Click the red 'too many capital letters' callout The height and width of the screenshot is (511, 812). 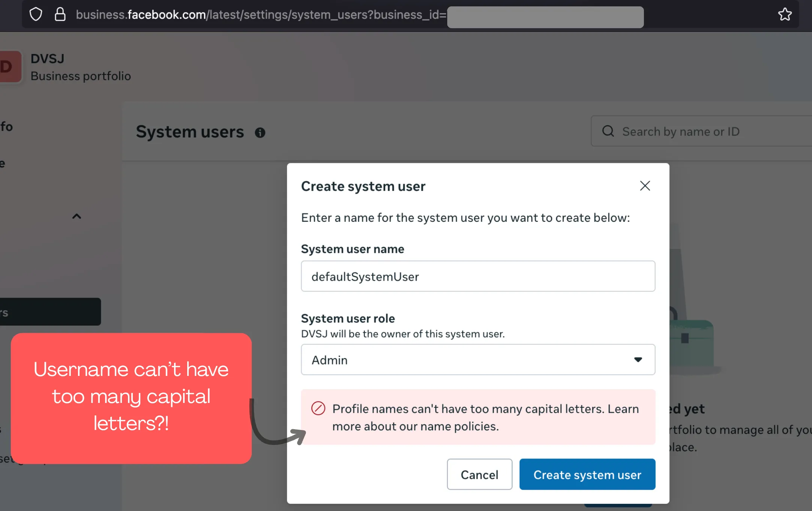click(x=131, y=398)
